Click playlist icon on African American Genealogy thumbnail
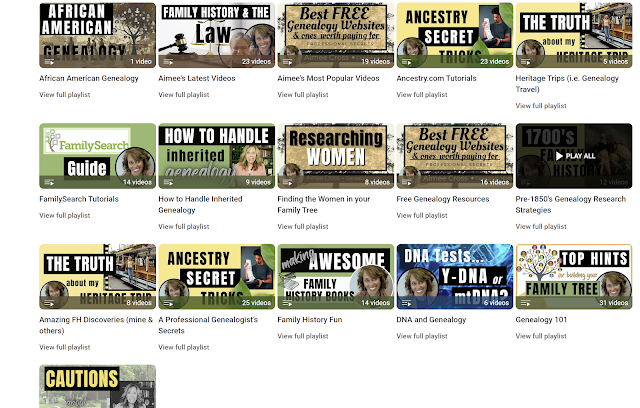This screenshot has width=640, height=408. click(49, 62)
